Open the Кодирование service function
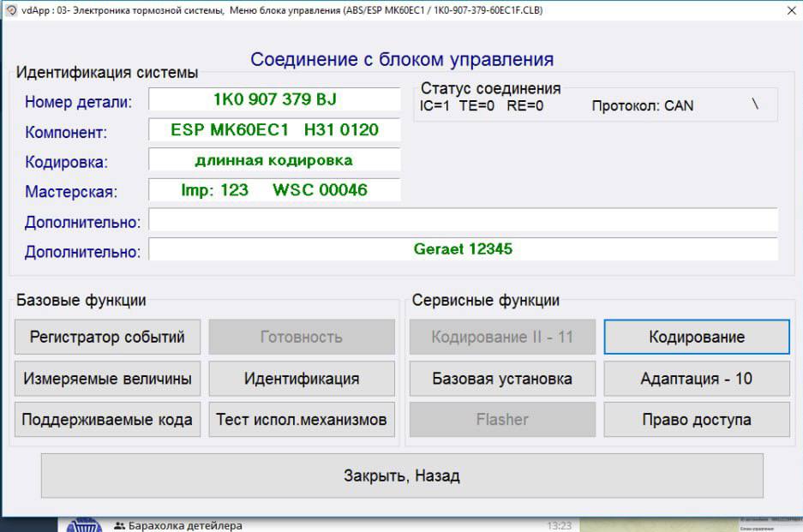The width and height of the screenshot is (803, 532). click(697, 337)
